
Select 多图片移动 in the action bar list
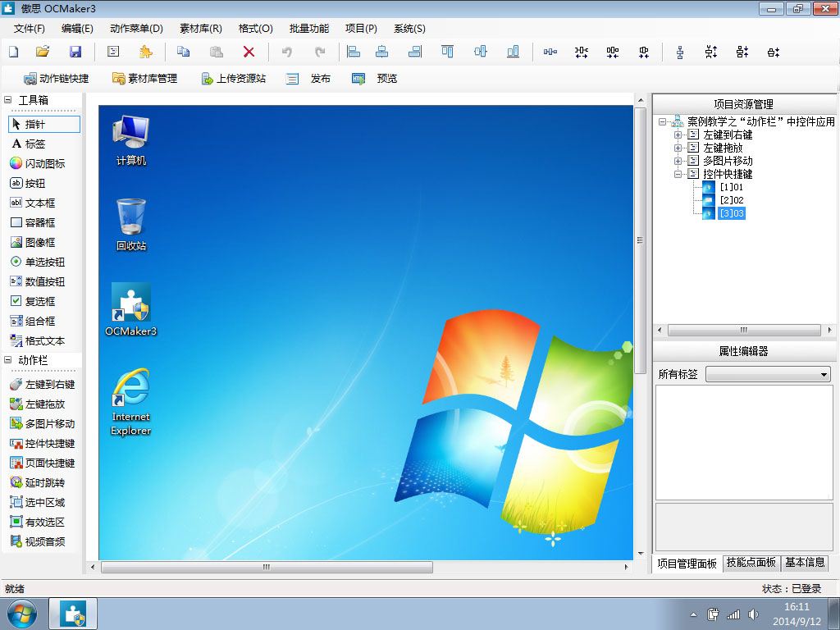pyautogui.click(x=43, y=424)
